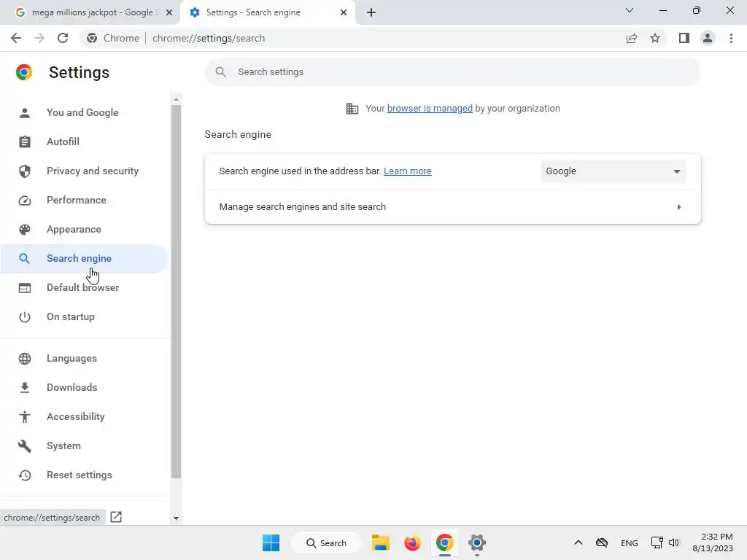Click the System wrench icon
This screenshot has height=560, width=747.
25,446
